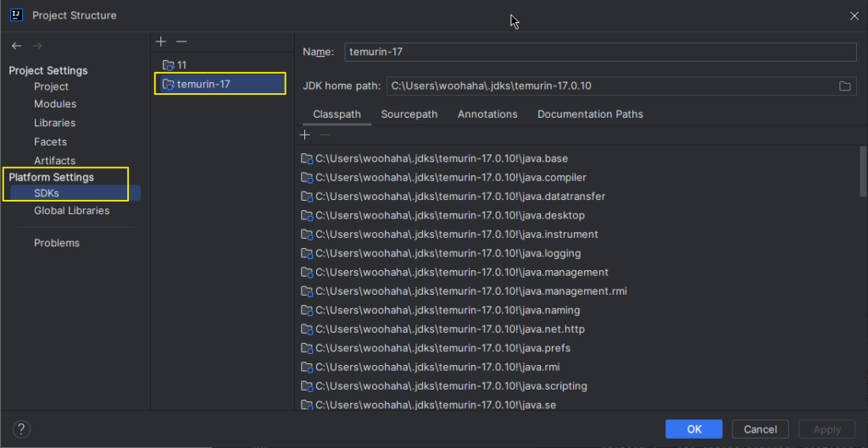
Task: Open Libraries settings page
Action: pos(54,123)
